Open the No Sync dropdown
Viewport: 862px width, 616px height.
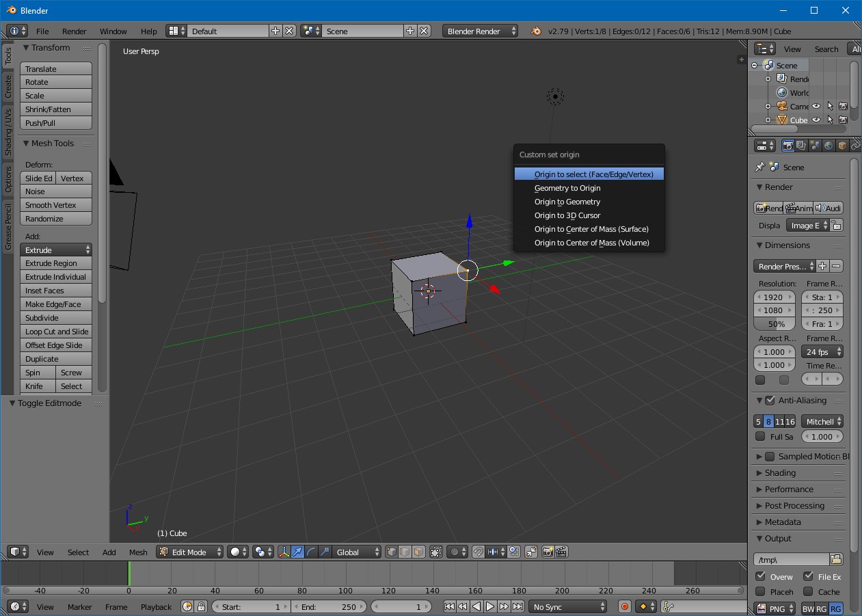point(568,606)
